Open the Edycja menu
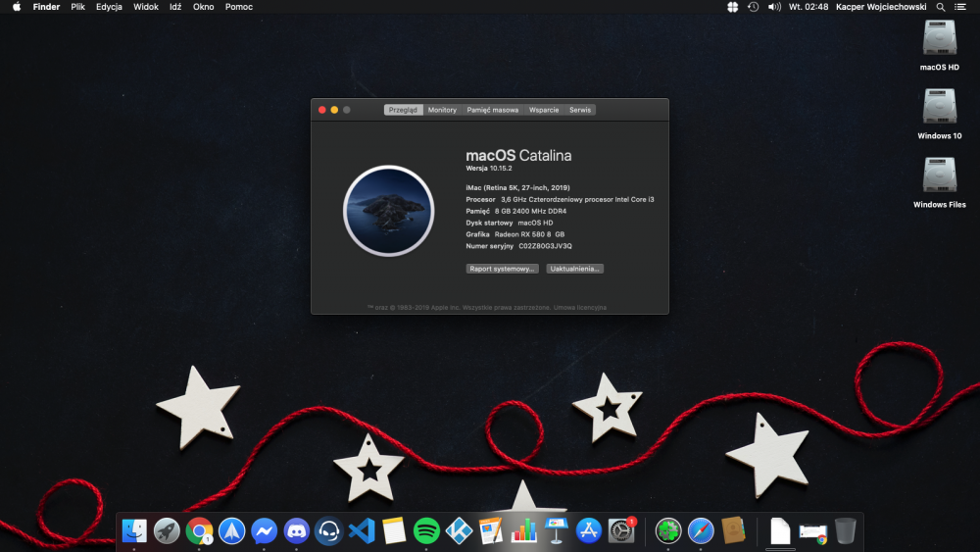Image resolution: width=980 pixels, height=552 pixels. coord(109,7)
